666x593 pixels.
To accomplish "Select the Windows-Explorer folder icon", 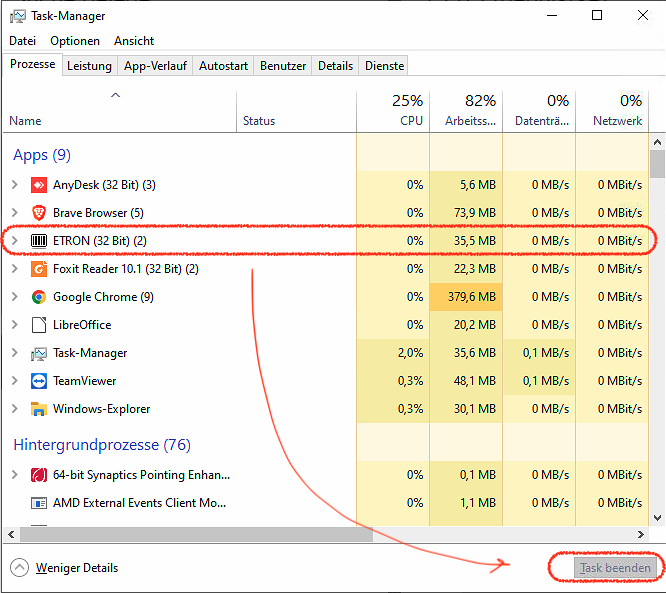I will pyautogui.click(x=39, y=409).
